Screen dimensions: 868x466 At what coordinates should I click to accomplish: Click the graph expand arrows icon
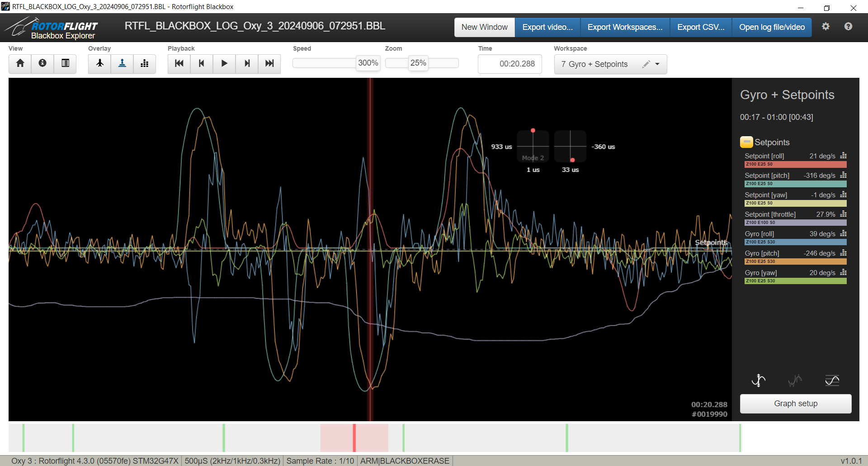pos(758,380)
